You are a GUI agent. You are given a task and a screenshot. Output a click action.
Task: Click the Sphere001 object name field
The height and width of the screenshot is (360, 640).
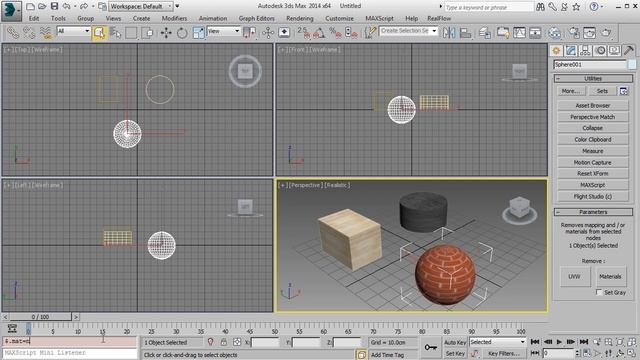click(x=590, y=64)
